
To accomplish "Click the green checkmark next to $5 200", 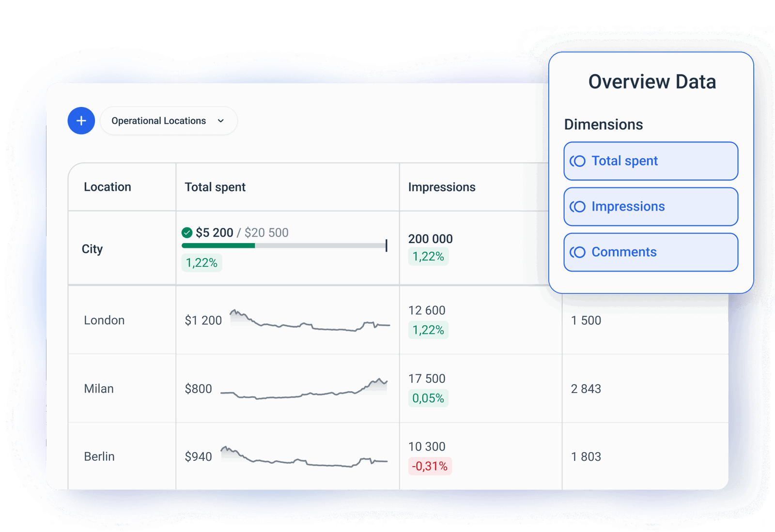I will click(186, 233).
